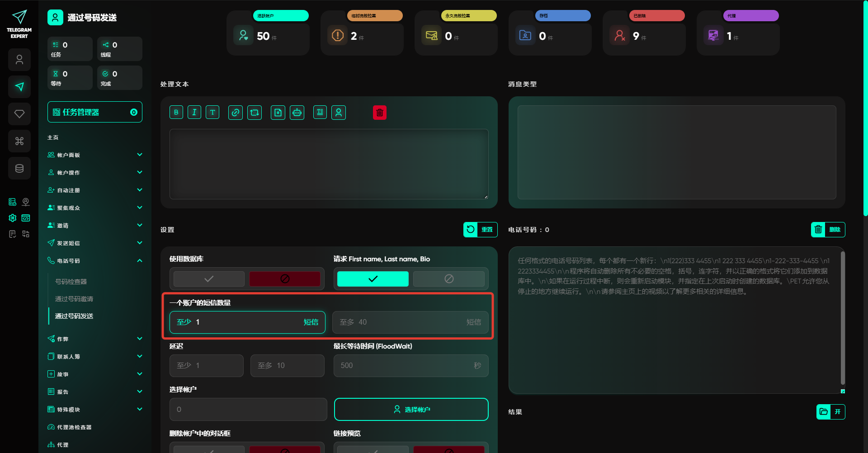Open the settings gear icon in sidebar

coord(13,218)
